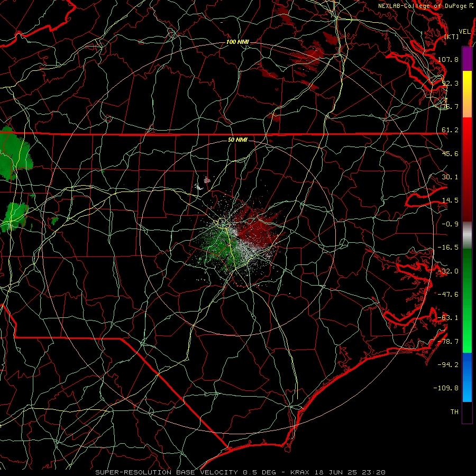
Task: Click the 'VEL' legend title
Action: [x=464, y=32]
